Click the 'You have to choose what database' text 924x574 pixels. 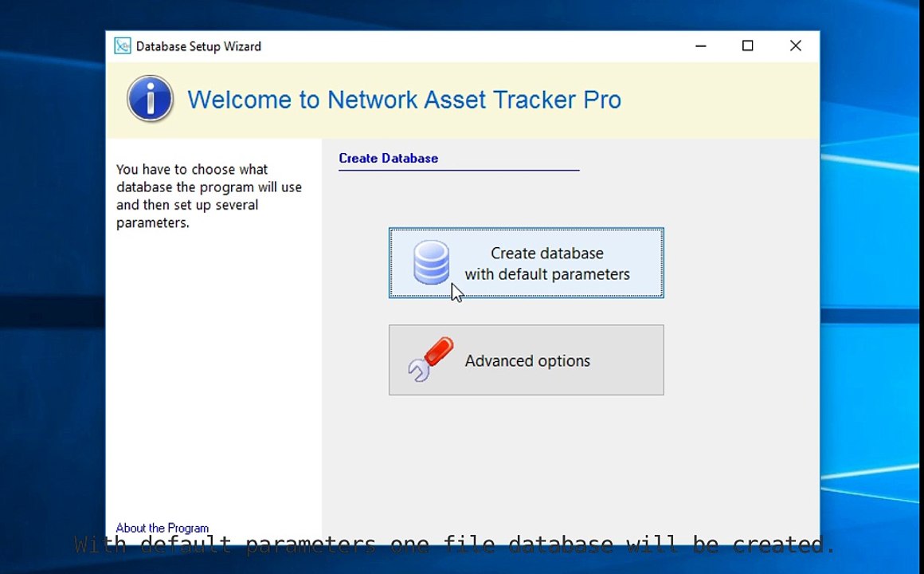[x=209, y=196]
